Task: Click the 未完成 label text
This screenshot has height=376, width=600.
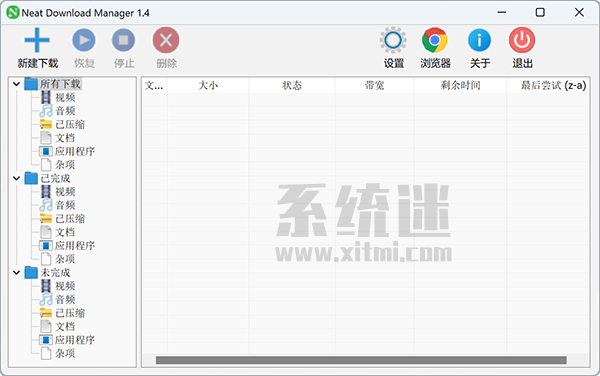Action: tap(55, 273)
